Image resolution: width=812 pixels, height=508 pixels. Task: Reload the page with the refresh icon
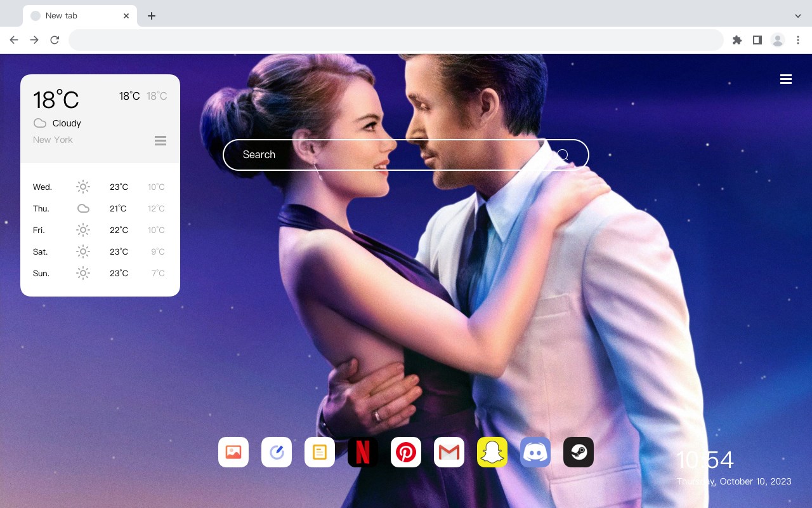(55, 40)
